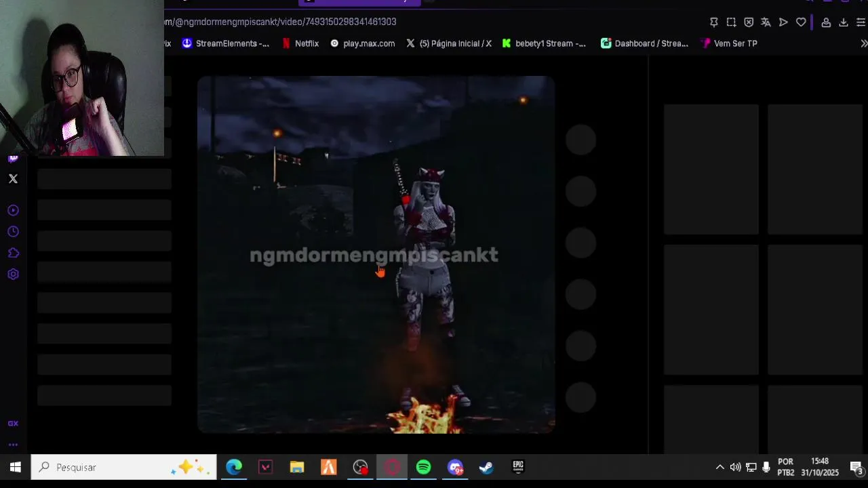Open the three-dots sidebar setup menu
The height and width of the screenshot is (488, 868).
pyautogui.click(x=13, y=445)
